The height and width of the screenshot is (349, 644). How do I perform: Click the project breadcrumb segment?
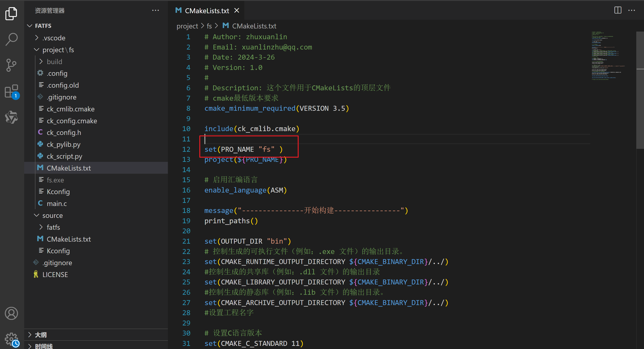(x=187, y=26)
